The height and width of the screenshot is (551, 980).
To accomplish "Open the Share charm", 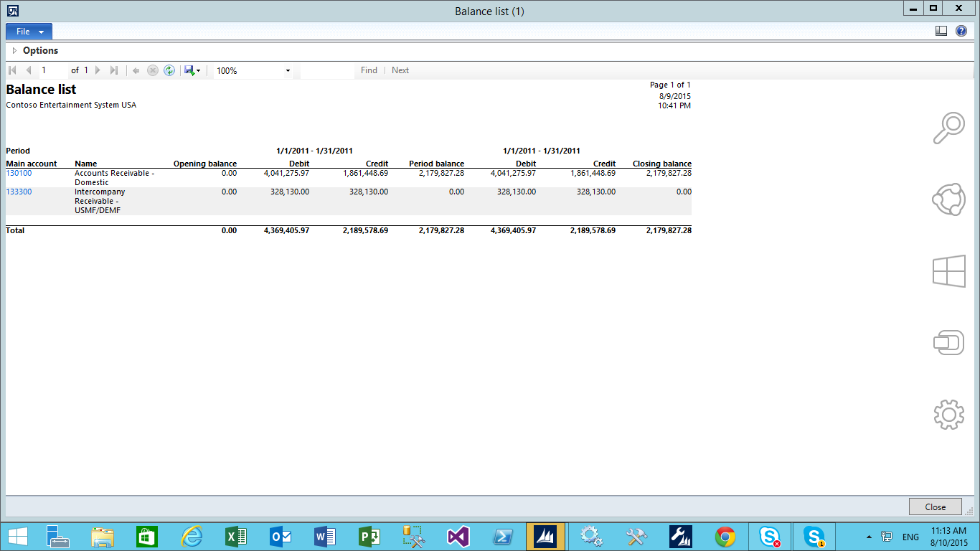I will [x=948, y=200].
